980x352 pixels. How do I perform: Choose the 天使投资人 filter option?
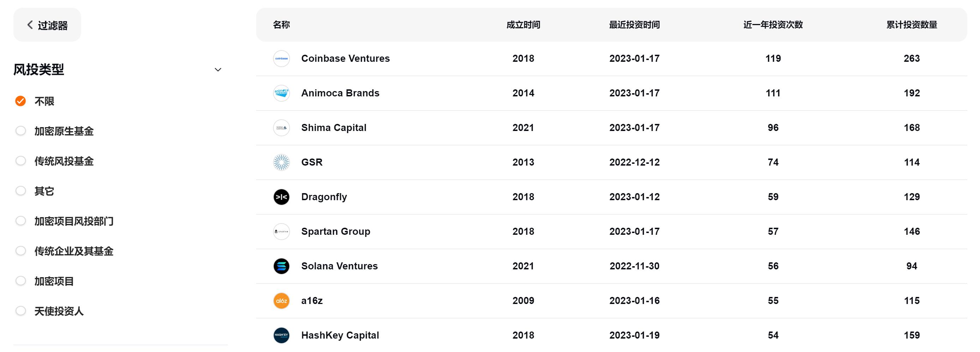20,311
